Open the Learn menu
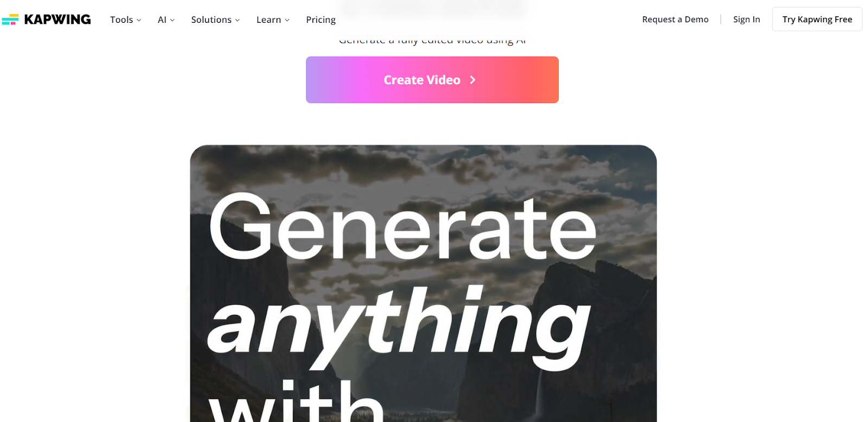Image resolution: width=868 pixels, height=422 pixels. [x=273, y=20]
